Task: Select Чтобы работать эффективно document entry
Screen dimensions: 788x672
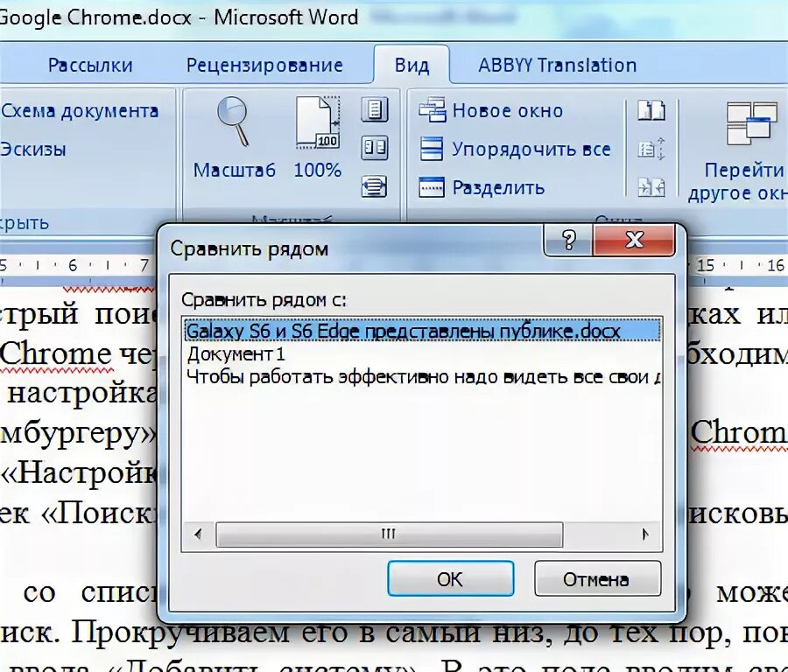Action: tap(422, 376)
